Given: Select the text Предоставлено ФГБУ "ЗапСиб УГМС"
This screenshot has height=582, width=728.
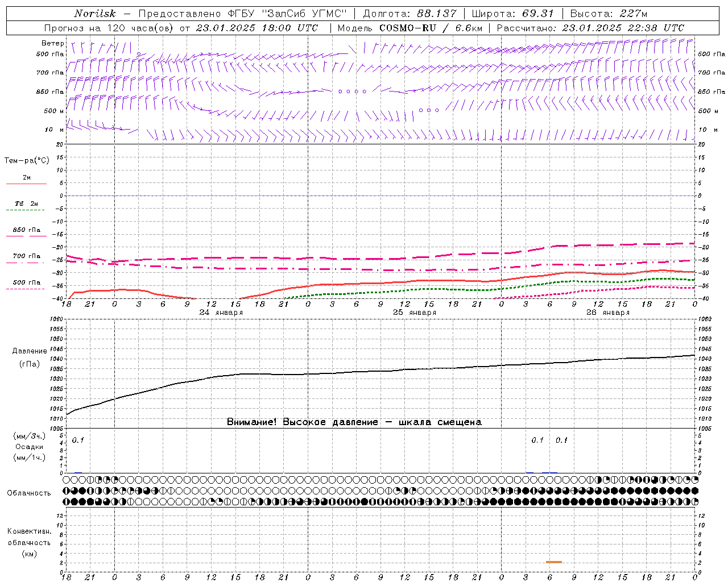Looking at the screenshot, I should click(x=243, y=14).
